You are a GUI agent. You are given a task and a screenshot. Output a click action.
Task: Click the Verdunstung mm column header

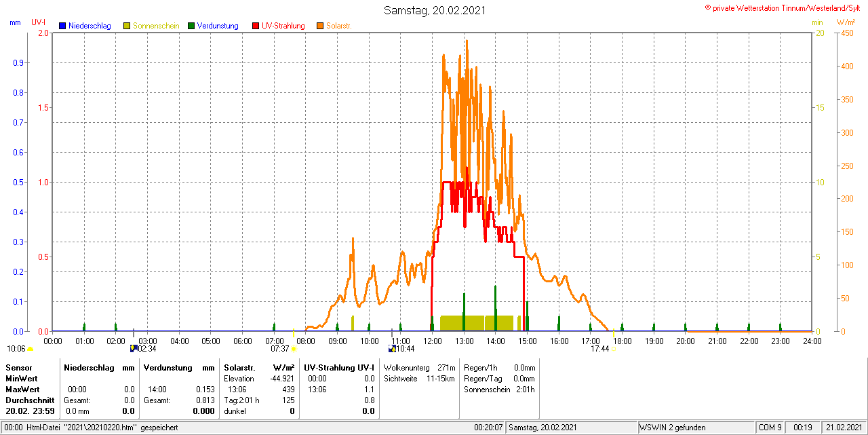pyautogui.click(x=179, y=367)
